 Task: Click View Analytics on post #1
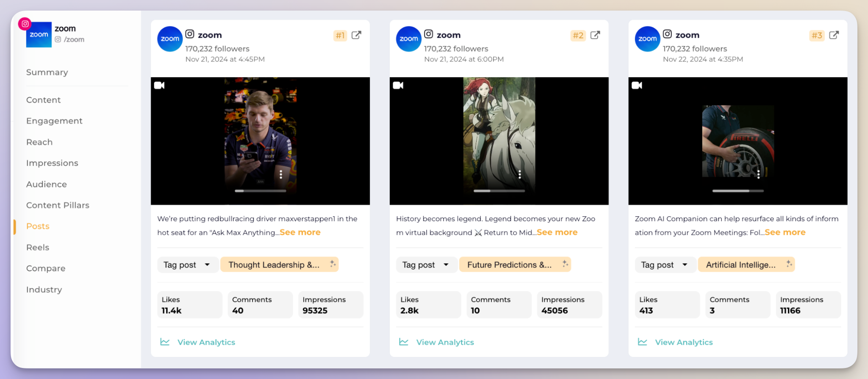[206, 342]
